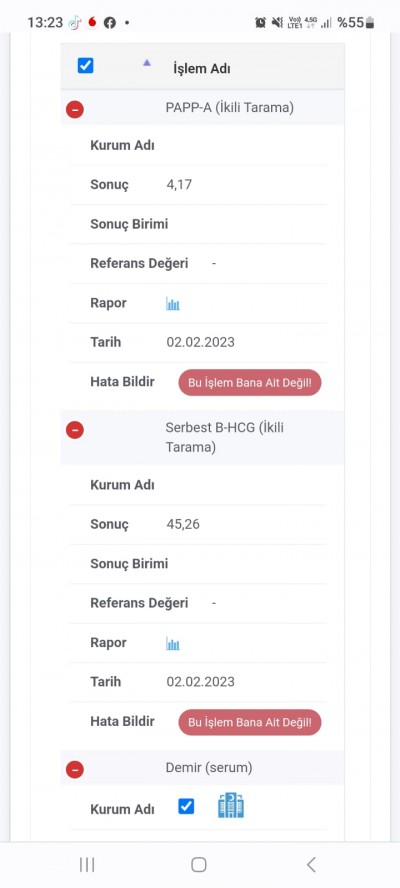Report PAPP-A with Bu İşlem Bana Ait Değil

pyautogui.click(x=250, y=382)
